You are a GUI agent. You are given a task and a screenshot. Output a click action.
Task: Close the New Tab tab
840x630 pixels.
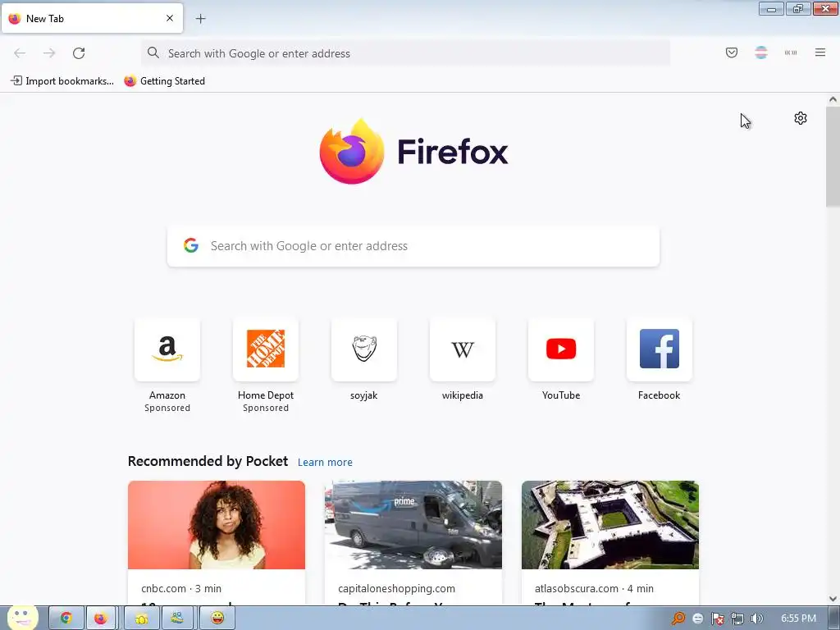170,18
